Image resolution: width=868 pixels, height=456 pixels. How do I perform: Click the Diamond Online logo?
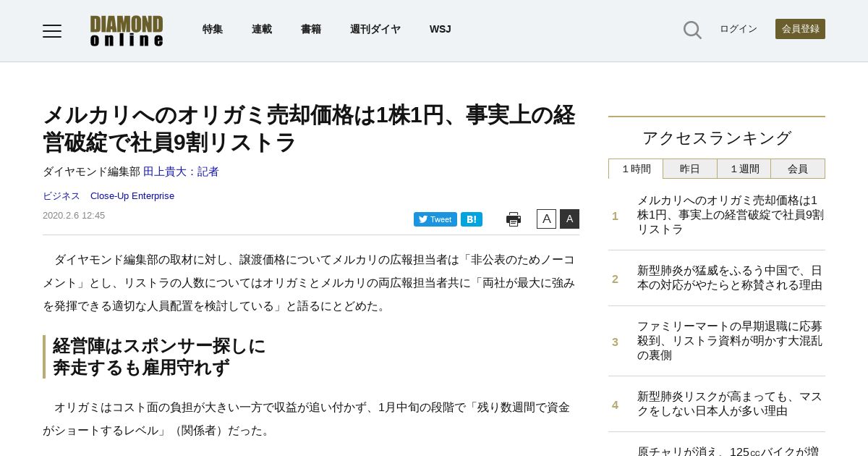[127, 31]
